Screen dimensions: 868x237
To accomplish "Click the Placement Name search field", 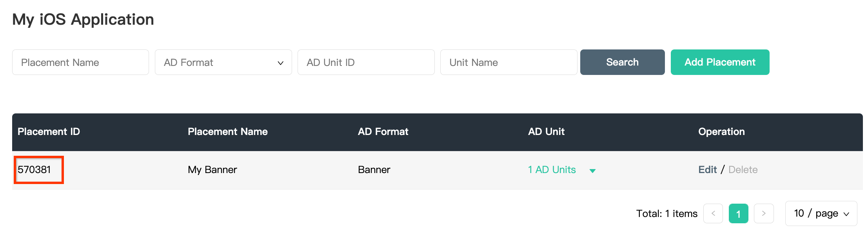I will (80, 62).
